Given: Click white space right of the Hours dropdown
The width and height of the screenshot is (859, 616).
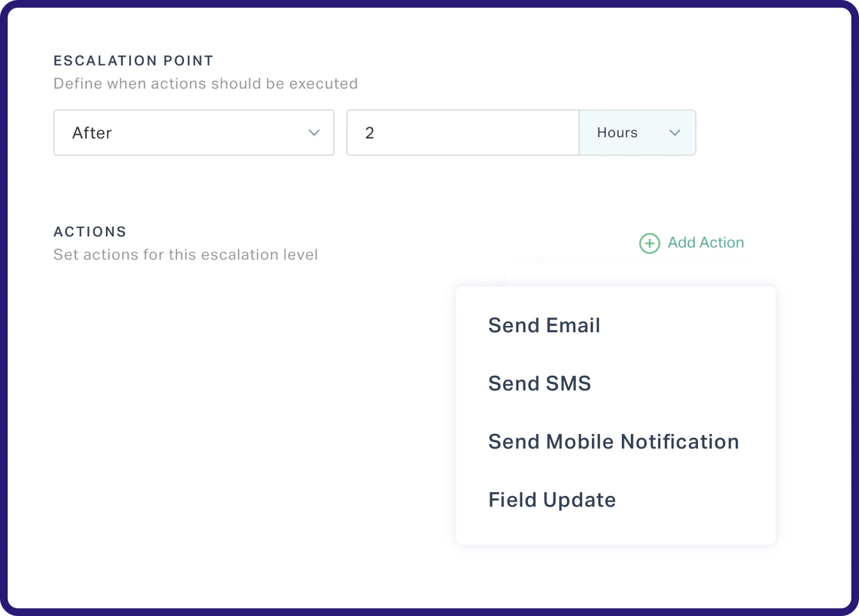Looking at the screenshot, I should pyautogui.click(x=767, y=133).
